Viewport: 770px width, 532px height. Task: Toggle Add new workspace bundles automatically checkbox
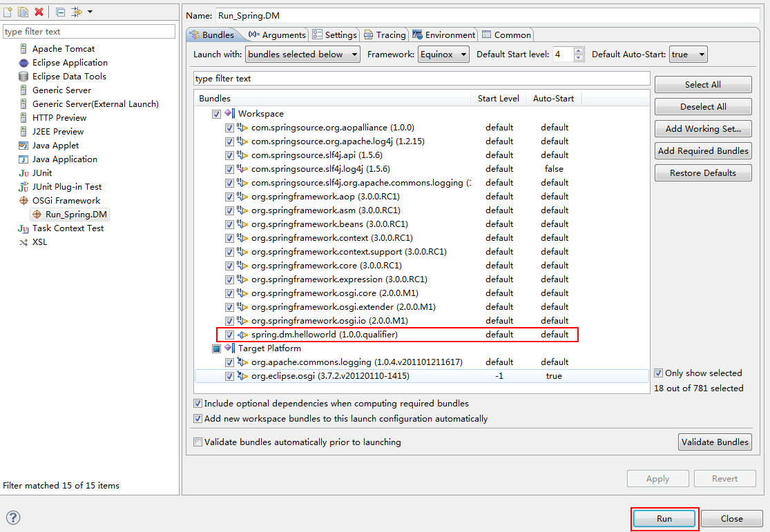tap(198, 419)
